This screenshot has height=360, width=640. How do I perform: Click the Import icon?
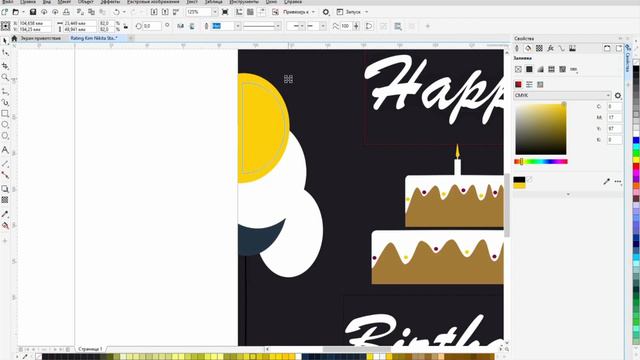pos(154,12)
